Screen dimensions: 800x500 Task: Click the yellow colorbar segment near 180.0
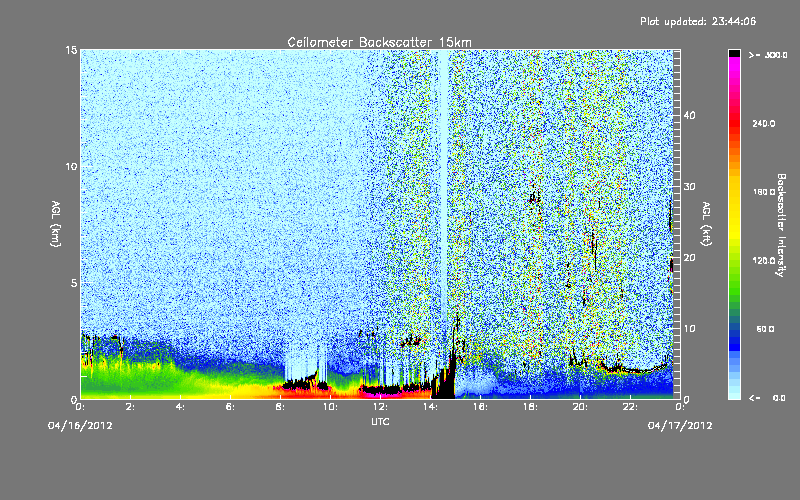click(734, 192)
